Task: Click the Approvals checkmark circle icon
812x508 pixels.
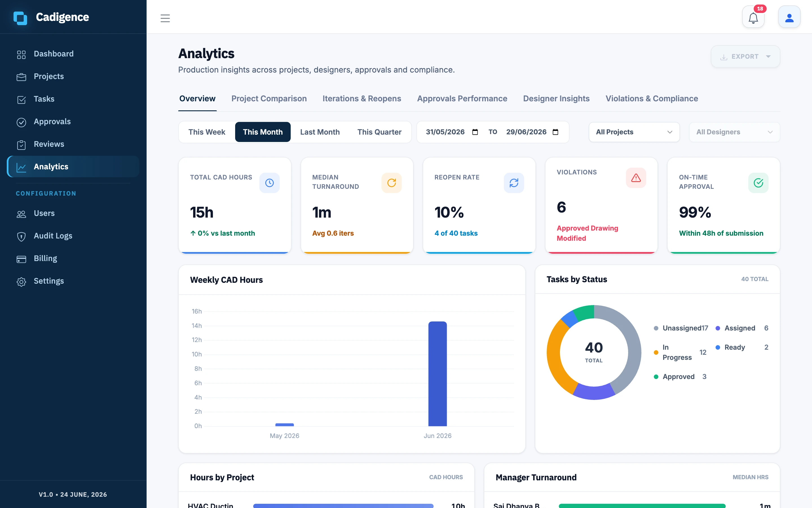Action: click(x=21, y=122)
